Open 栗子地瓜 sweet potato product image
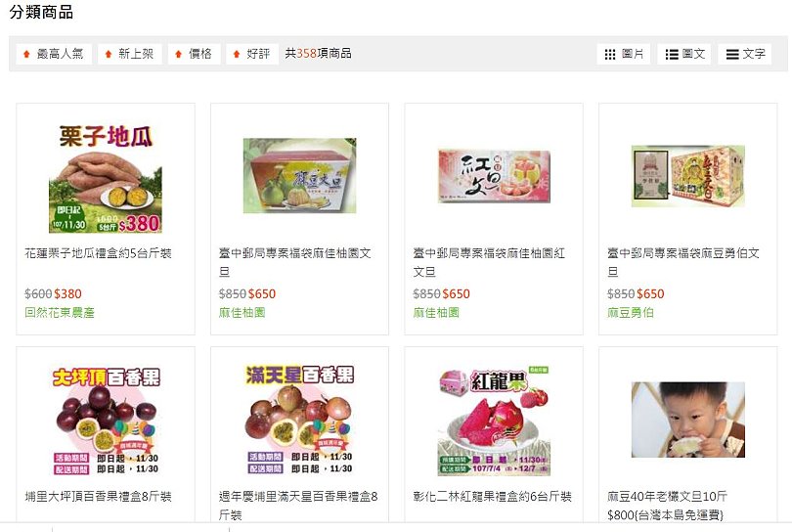This screenshot has height=532, width=792. pyautogui.click(x=106, y=177)
